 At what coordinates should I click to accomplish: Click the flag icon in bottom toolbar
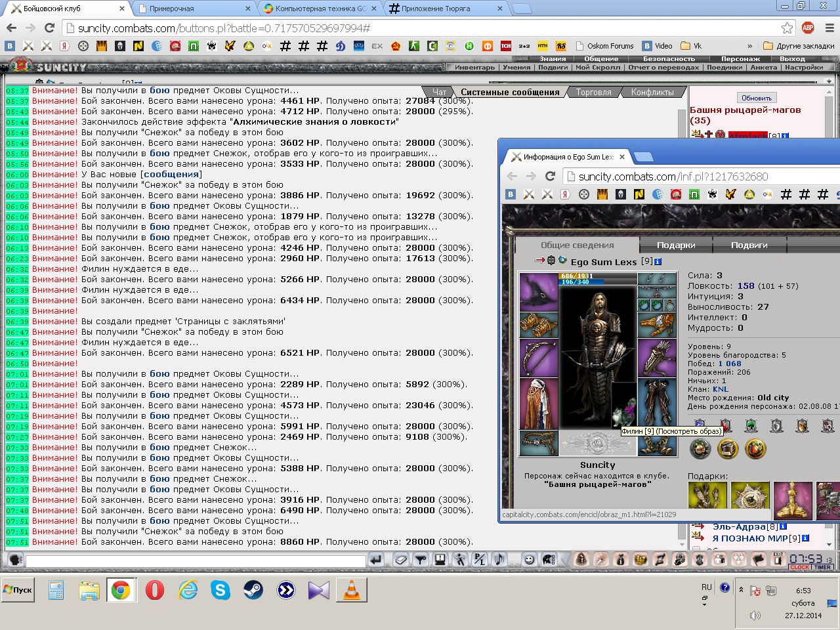(759, 560)
